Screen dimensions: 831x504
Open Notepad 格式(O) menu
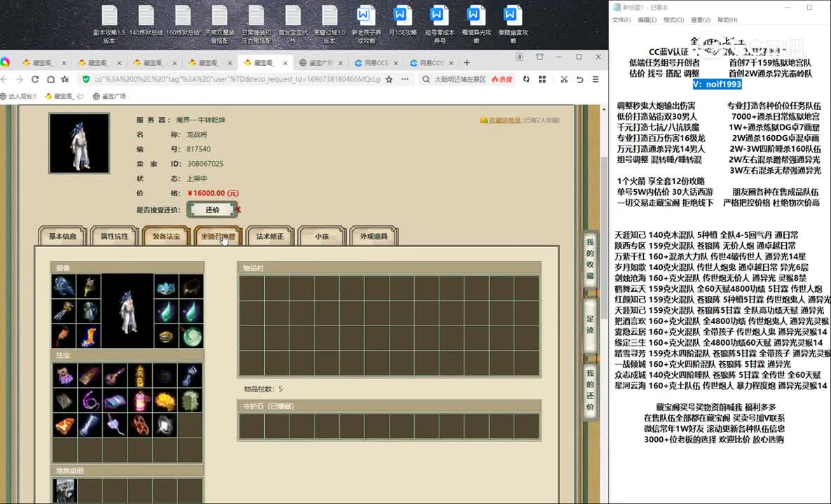[x=673, y=20]
